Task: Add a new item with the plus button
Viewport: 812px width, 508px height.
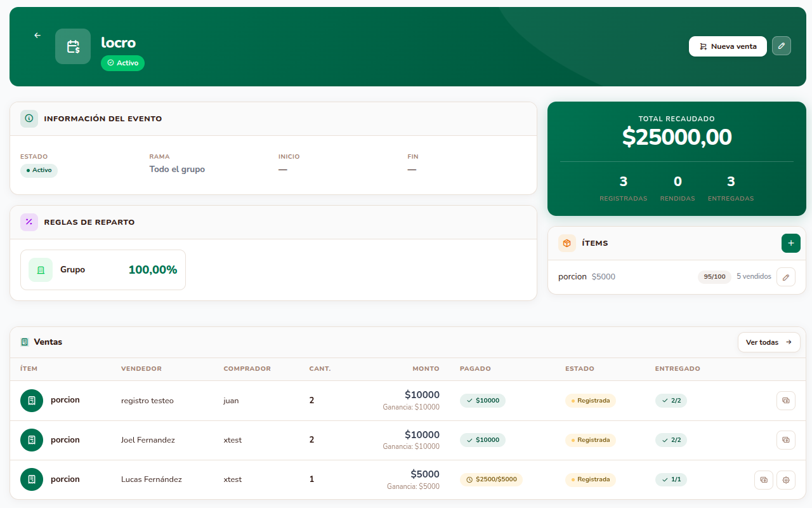Action: pos(791,243)
